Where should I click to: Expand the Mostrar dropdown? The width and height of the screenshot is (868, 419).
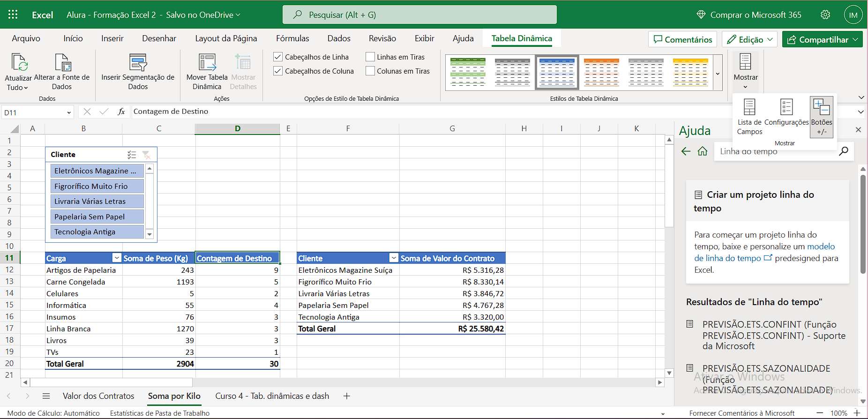point(745,87)
